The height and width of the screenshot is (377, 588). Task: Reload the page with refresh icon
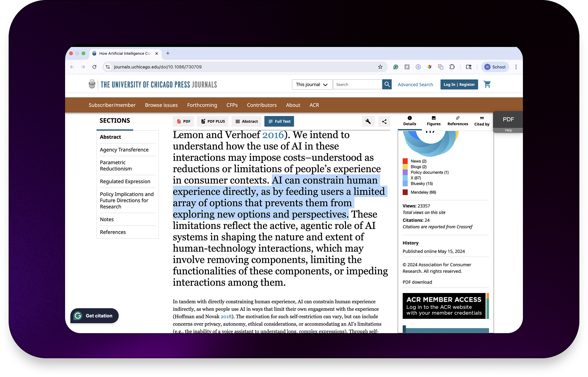click(x=94, y=67)
